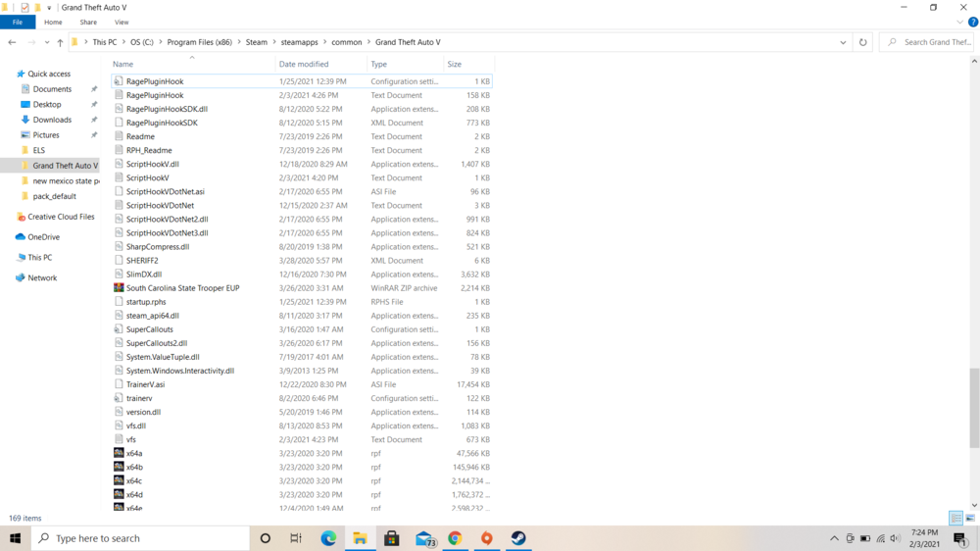This screenshot has height=551, width=980.
Task: Open the View ribbon tab
Action: tap(122, 22)
